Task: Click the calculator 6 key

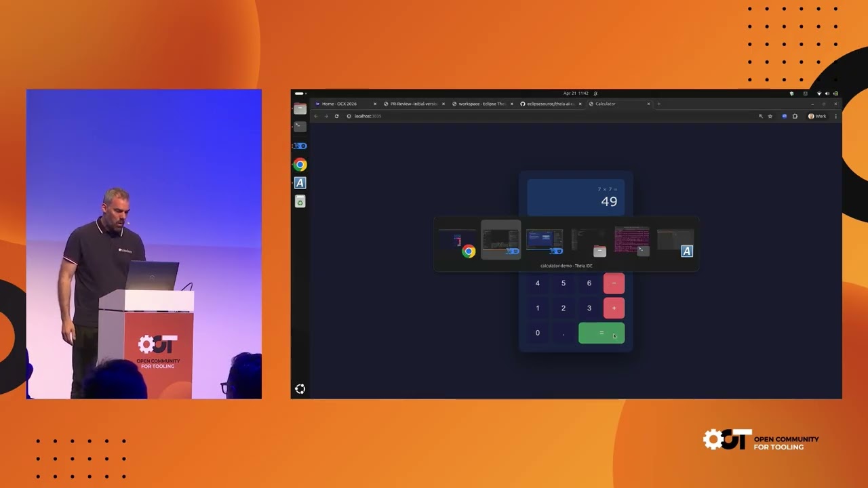Action: point(589,283)
